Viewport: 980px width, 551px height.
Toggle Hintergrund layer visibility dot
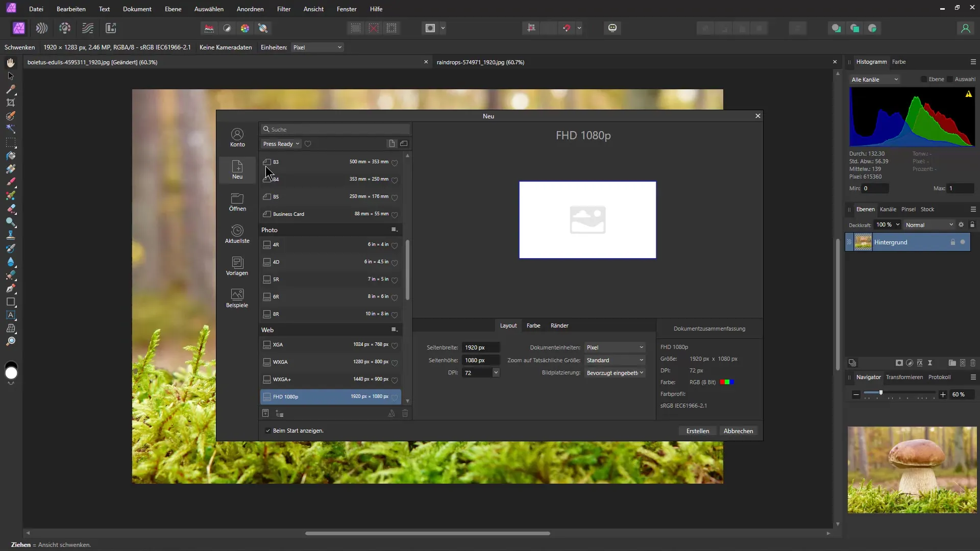[x=963, y=242]
